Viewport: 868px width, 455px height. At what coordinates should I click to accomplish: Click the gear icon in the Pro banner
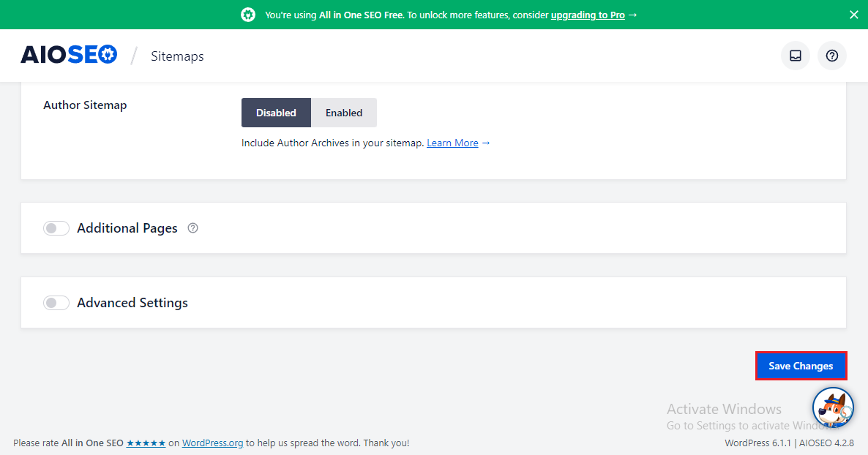pos(247,15)
